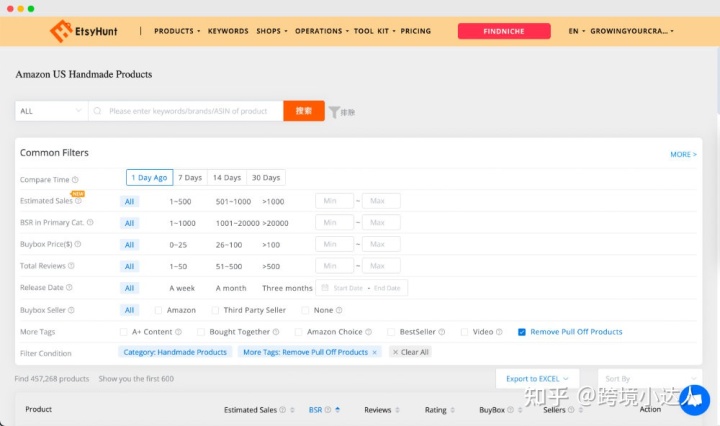
Task: Enable the A+ Content tag checkbox
Action: pos(124,332)
